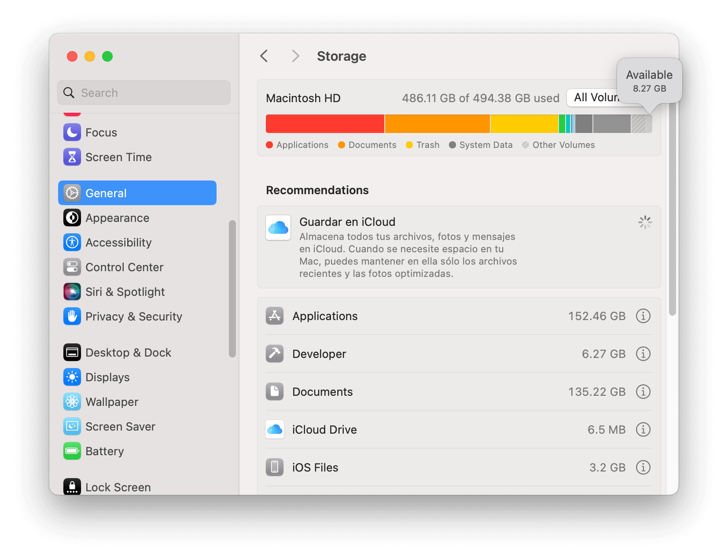728x560 pixels.
Task: Select Appearance in the sidebar
Action: (x=137, y=217)
